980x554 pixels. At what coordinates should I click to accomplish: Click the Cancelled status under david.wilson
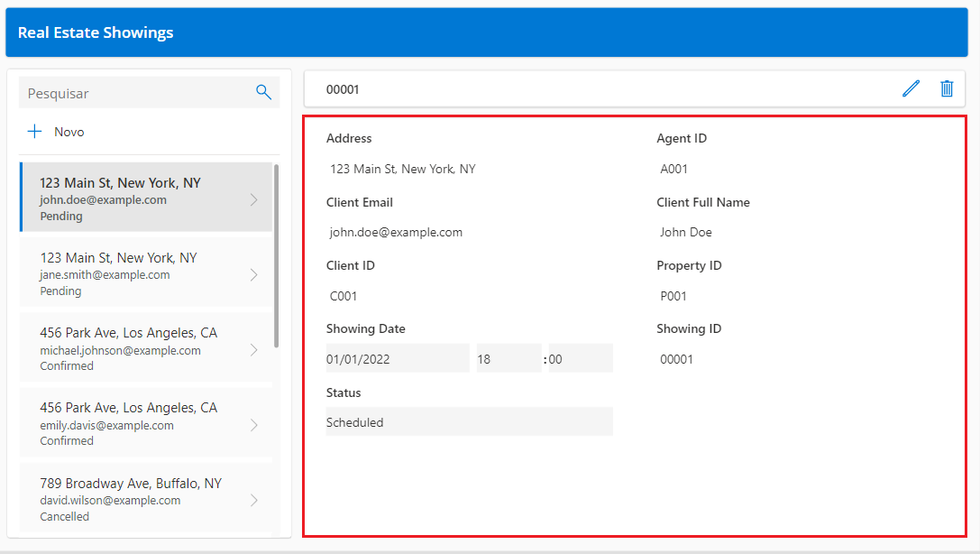pos(64,516)
